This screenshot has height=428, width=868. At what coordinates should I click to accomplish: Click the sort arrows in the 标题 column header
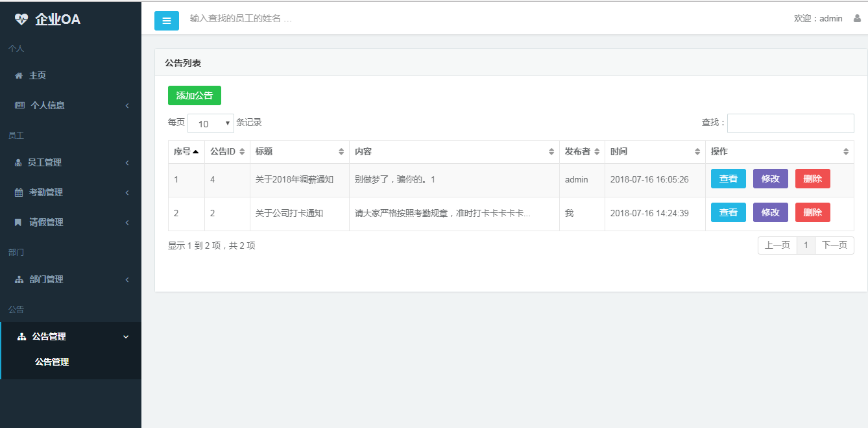click(341, 151)
